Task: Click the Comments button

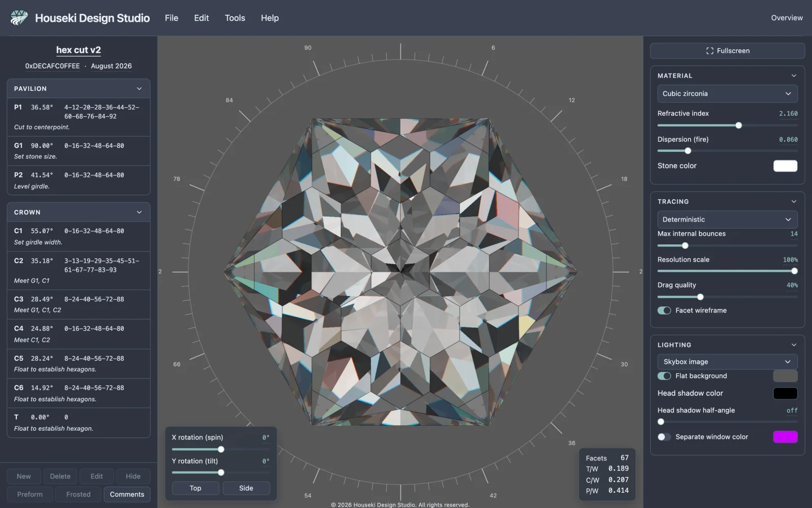Action: [127, 494]
